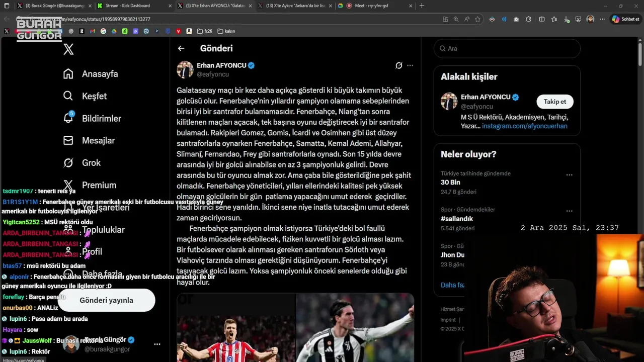
Task: Click the Takip et button
Action: pos(555,102)
